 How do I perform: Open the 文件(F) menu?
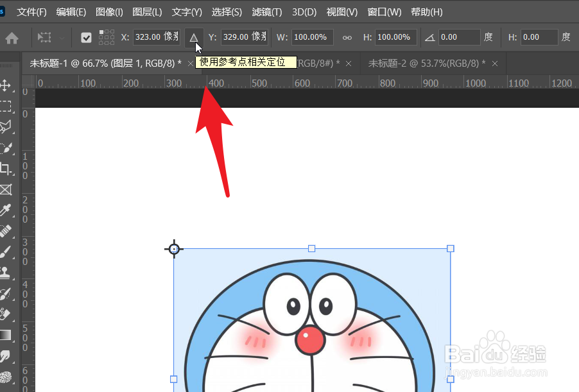(31, 12)
